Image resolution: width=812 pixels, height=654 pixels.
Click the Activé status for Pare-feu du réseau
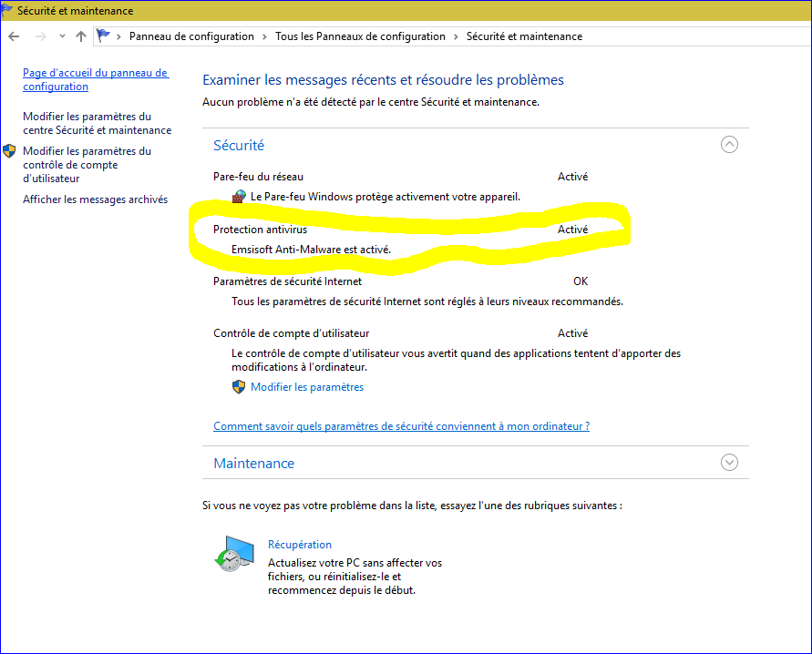(572, 177)
